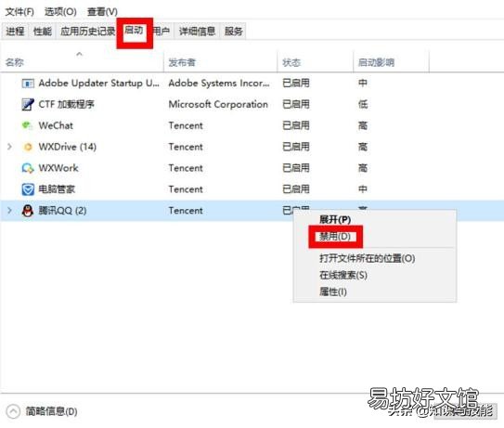Click the WXDrive orange icon
Image resolution: width=504 pixels, height=428 pixels.
(28, 147)
